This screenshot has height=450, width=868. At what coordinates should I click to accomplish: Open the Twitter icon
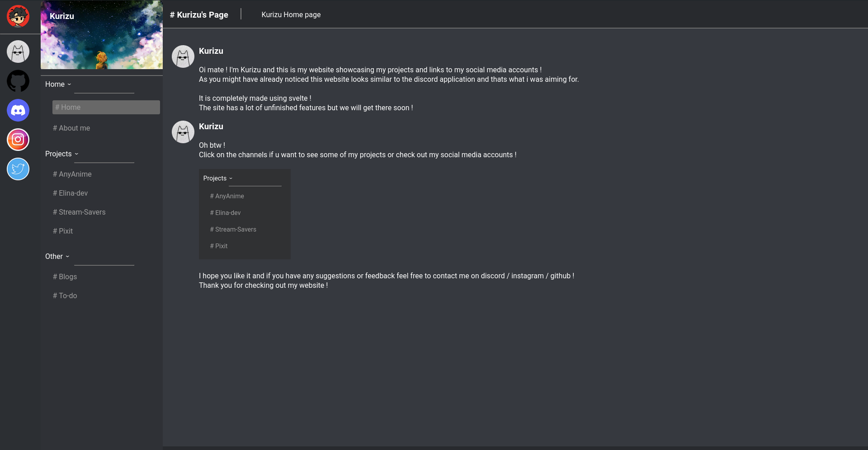(18, 169)
